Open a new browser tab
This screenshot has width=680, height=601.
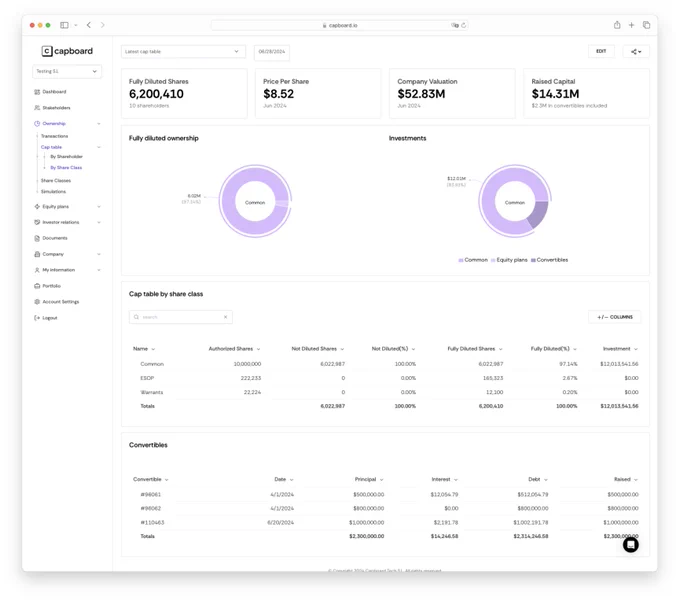click(631, 25)
